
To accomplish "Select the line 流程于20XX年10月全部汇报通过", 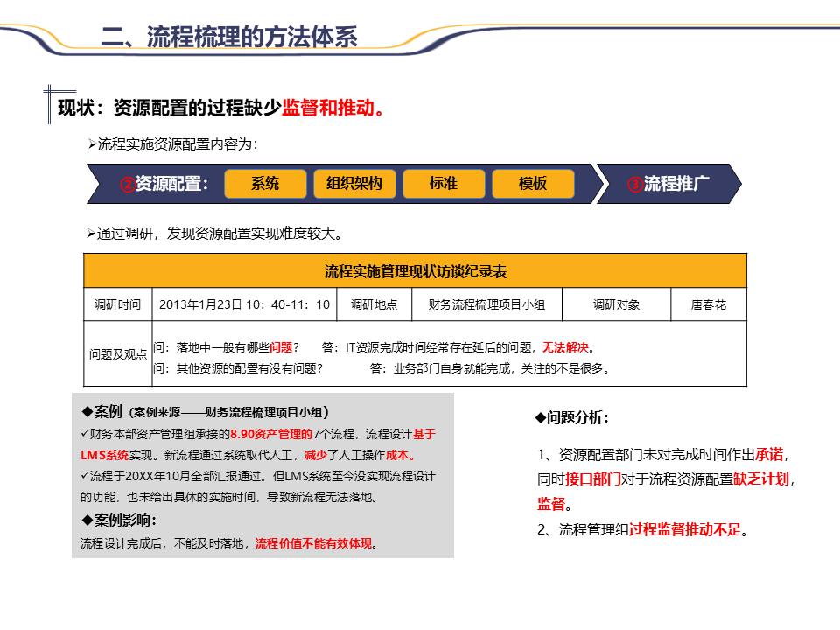I will click(x=258, y=476).
